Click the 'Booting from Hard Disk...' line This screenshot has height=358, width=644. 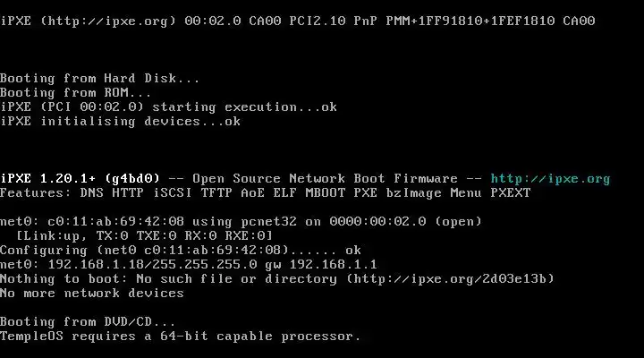click(x=100, y=79)
